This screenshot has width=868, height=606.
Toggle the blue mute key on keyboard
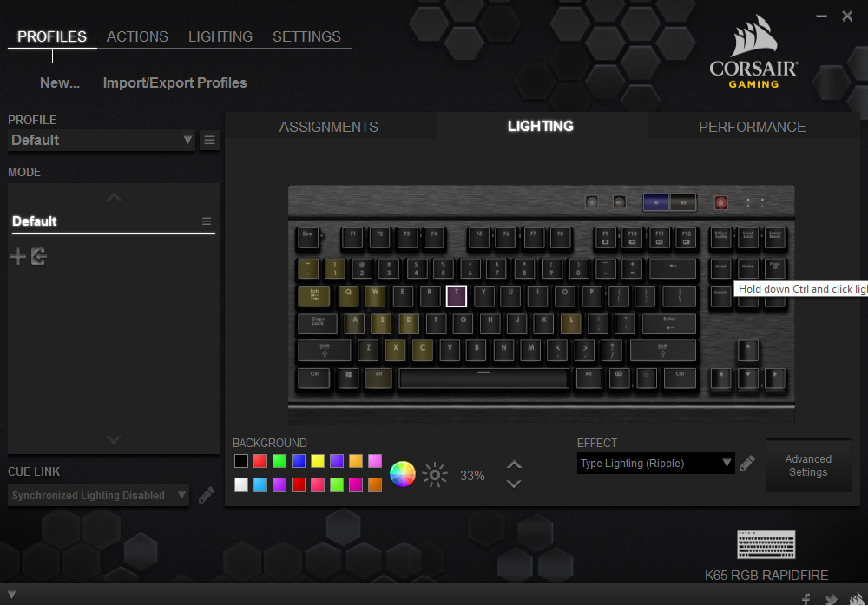pyautogui.click(x=655, y=202)
